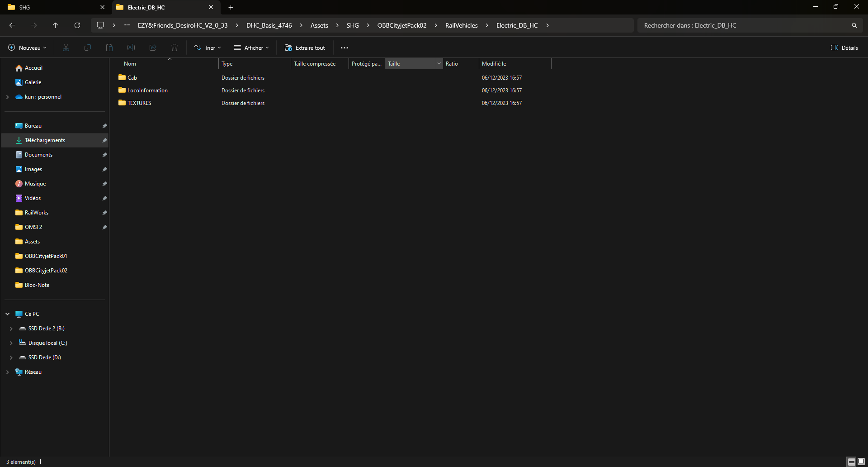Open RailWorks pinned folder
This screenshot has width=868, height=467.
(55, 213)
